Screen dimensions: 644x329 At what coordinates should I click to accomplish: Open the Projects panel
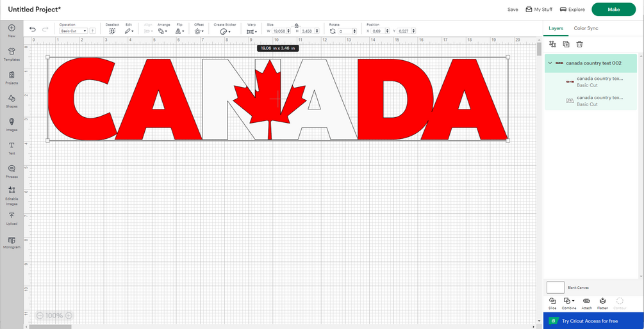(x=12, y=77)
